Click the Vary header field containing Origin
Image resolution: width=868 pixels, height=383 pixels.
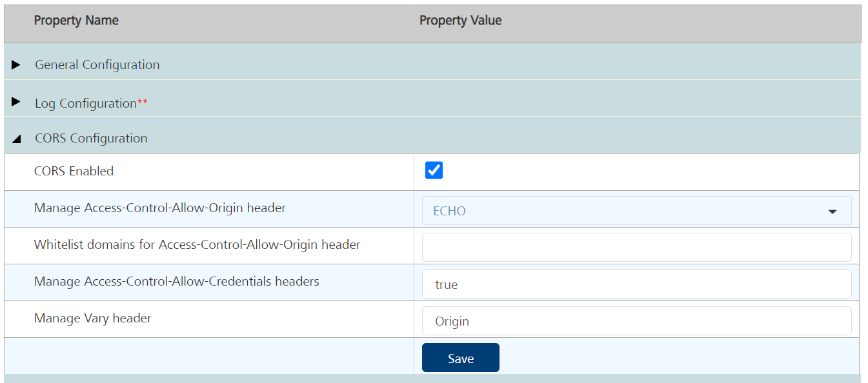click(636, 321)
